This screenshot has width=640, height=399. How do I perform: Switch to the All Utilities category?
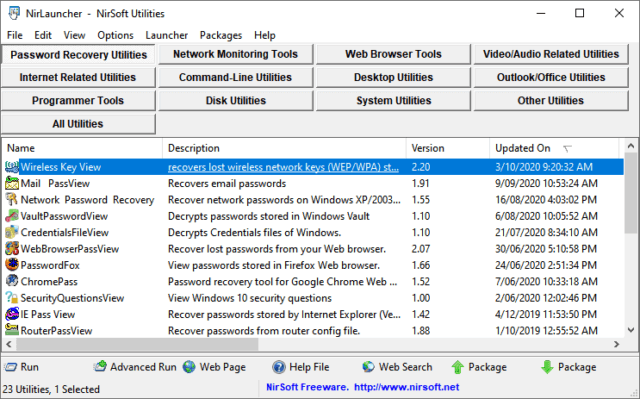click(x=78, y=124)
